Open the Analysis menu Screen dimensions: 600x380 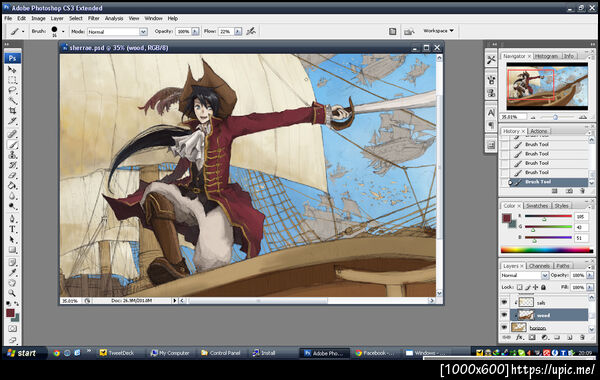(114, 18)
